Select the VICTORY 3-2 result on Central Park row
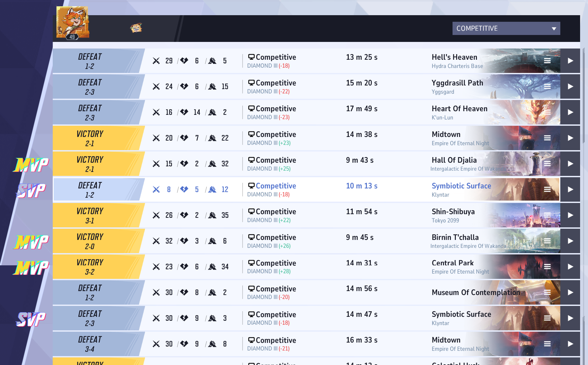 (98, 267)
